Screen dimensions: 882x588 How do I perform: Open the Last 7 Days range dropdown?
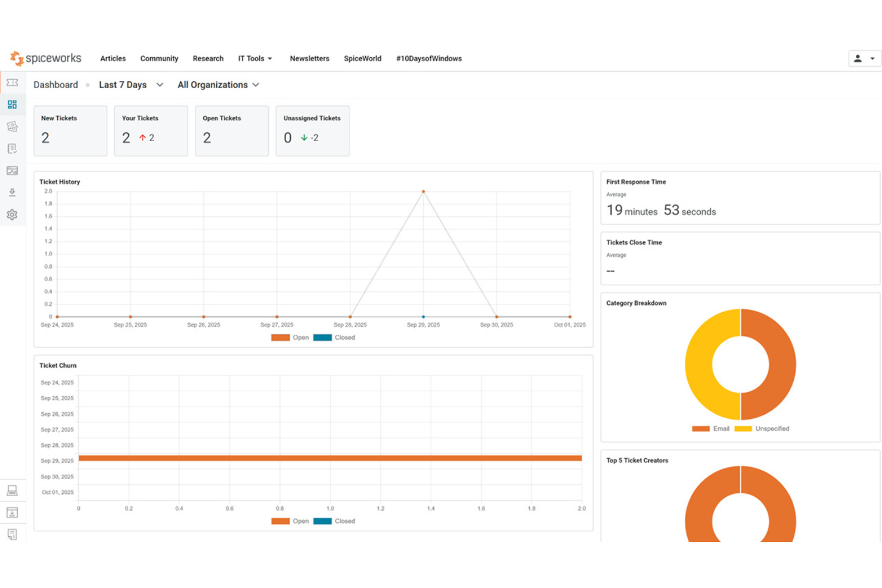click(x=131, y=85)
